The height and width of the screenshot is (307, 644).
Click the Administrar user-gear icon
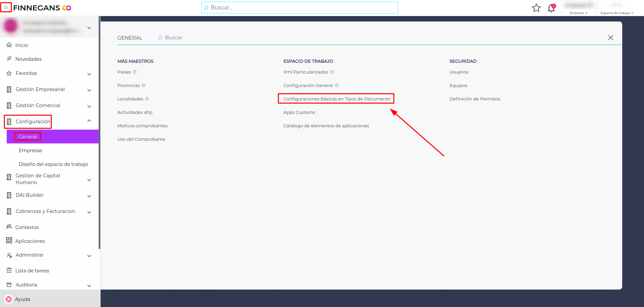pyautogui.click(x=9, y=255)
